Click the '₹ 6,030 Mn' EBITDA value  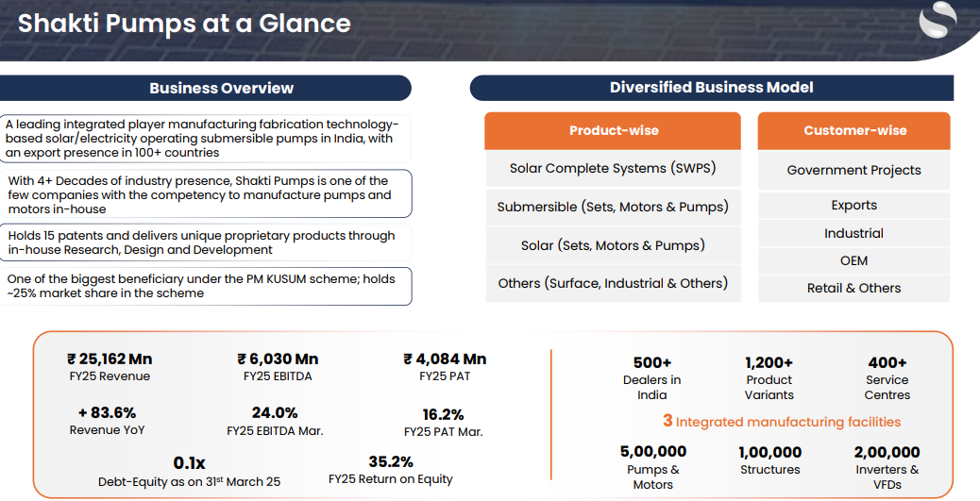[278, 359]
